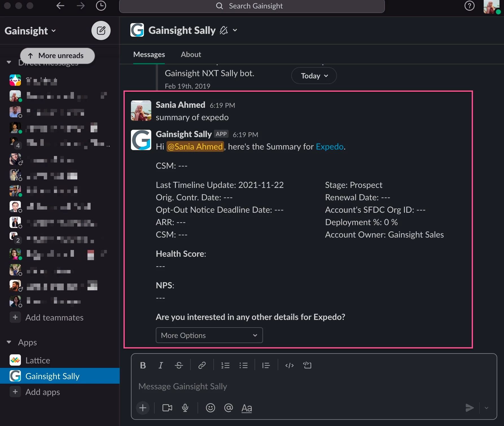Start an ordered numbered list

click(x=225, y=365)
